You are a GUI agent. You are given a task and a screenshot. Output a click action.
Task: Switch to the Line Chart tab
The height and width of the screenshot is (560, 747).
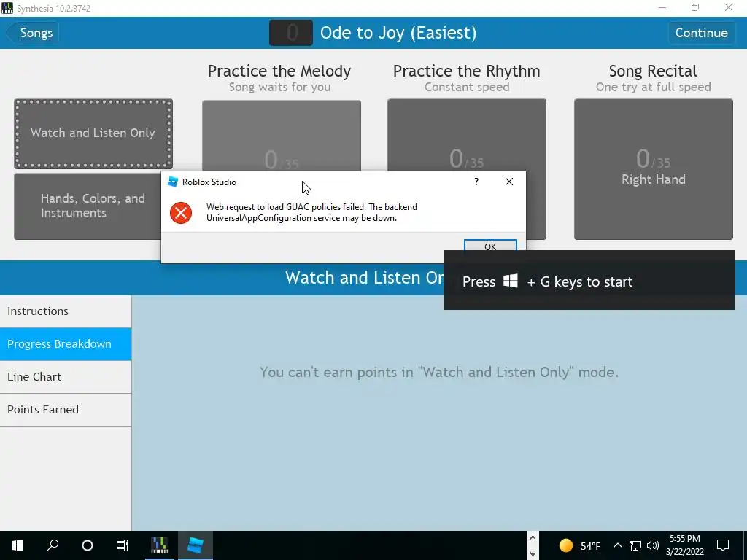66,377
